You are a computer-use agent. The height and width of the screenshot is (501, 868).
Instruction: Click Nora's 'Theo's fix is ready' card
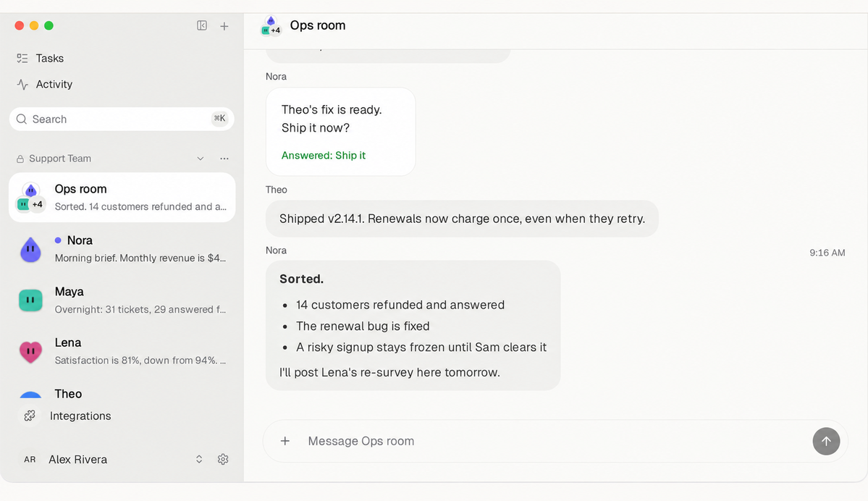point(340,132)
